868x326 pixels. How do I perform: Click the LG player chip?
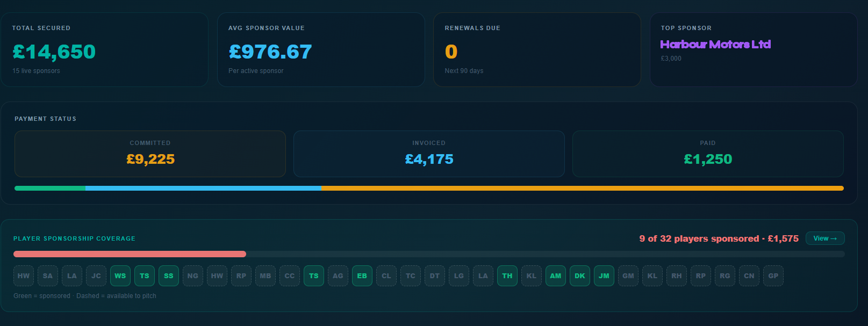(x=459, y=276)
